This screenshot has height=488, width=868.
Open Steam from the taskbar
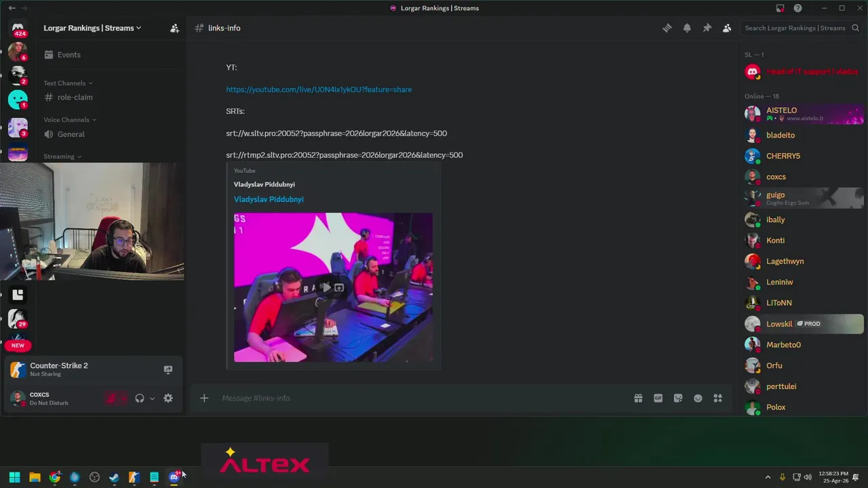click(114, 477)
